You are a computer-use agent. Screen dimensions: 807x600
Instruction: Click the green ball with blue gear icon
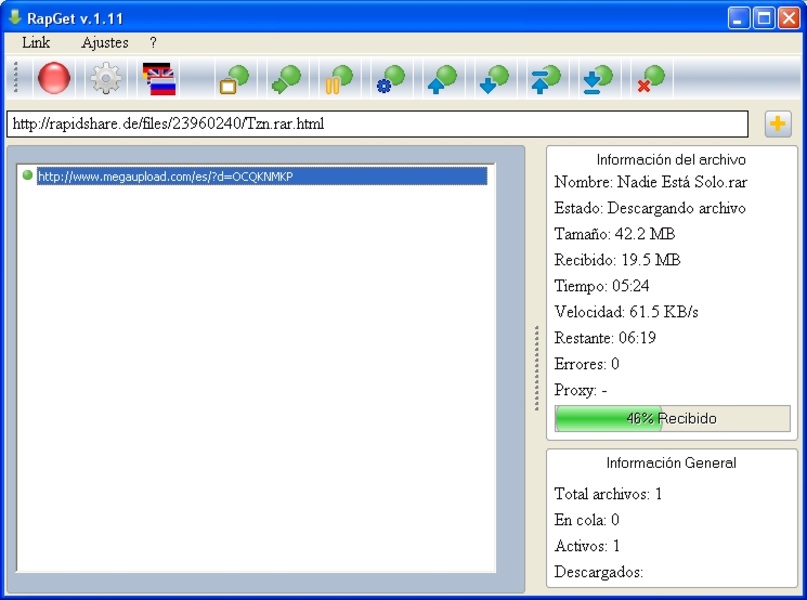[391, 79]
